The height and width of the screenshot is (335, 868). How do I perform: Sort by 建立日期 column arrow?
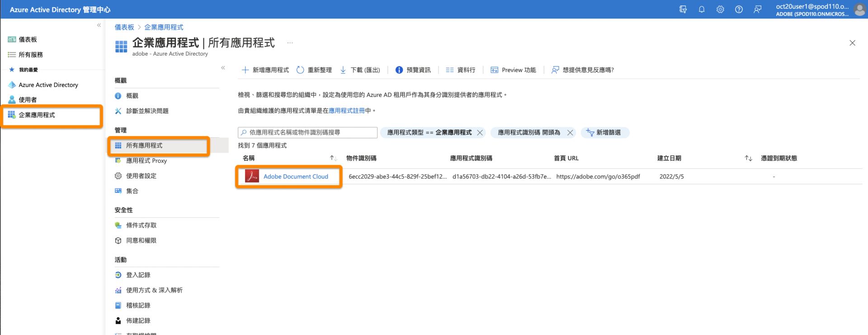tap(748, 158)
